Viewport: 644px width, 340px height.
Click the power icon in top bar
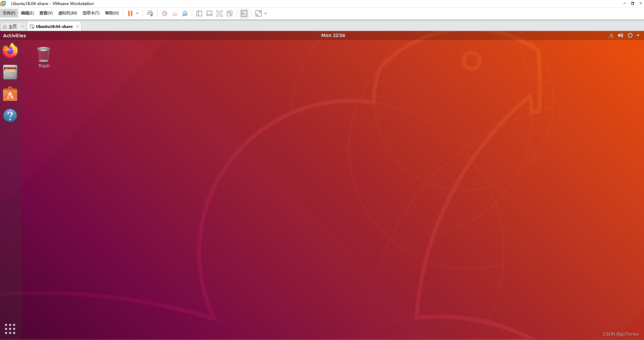630,35
